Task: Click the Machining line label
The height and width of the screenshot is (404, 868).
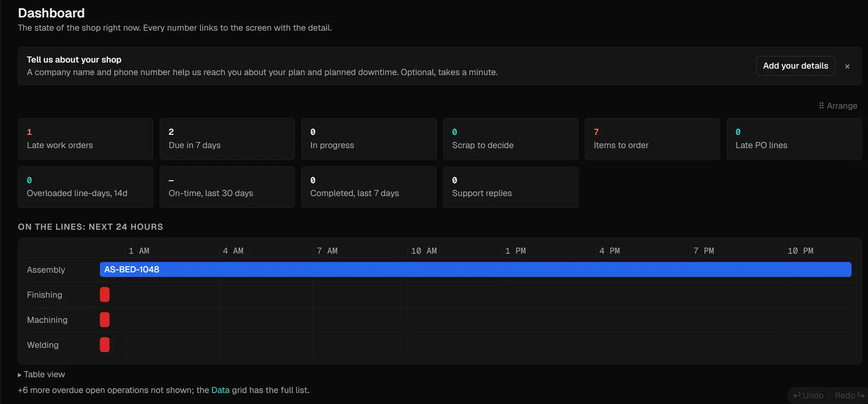Action: 47,320
